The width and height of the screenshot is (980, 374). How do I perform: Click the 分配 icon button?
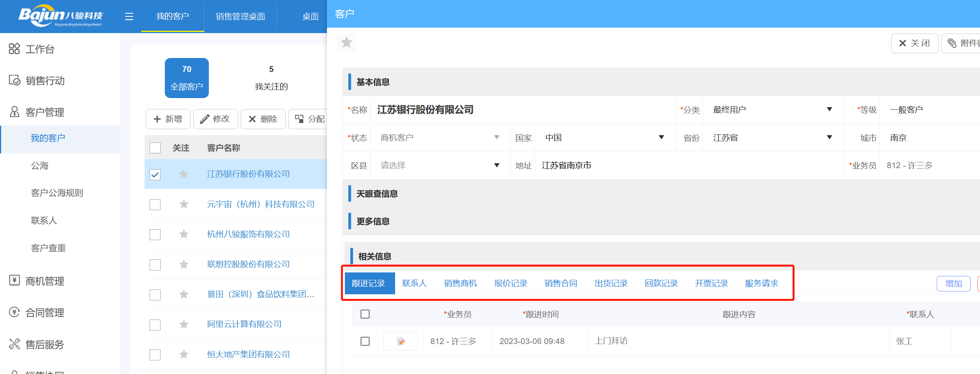299,119
